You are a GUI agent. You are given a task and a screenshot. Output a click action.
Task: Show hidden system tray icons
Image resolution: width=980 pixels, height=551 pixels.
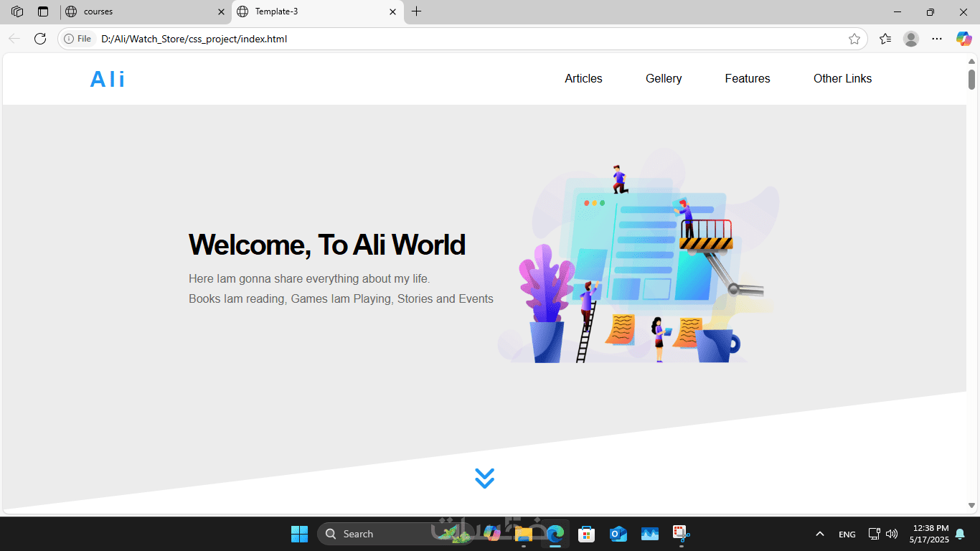coord(820,534)
